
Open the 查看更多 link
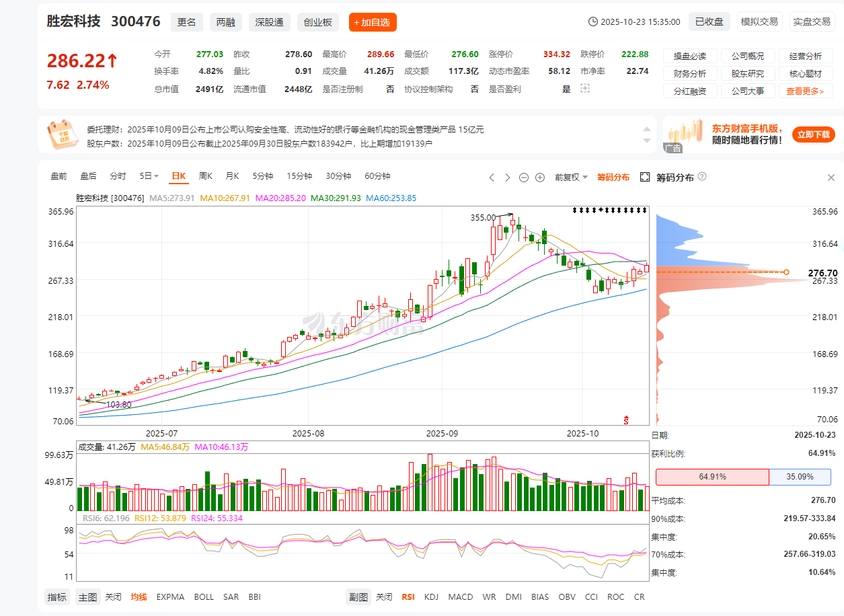(x=804, y=91)
